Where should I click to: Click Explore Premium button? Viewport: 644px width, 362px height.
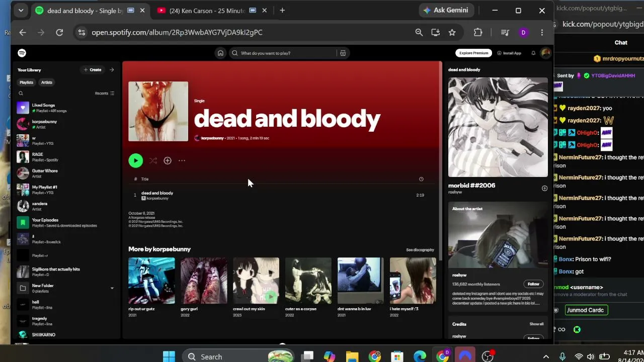[473, 53]
